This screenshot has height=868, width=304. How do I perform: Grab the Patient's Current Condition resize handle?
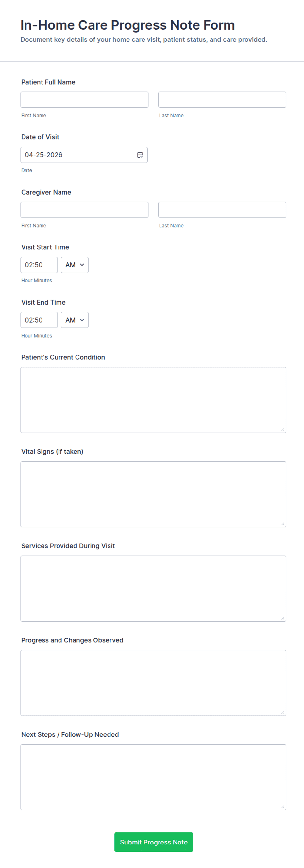point(283,429)
